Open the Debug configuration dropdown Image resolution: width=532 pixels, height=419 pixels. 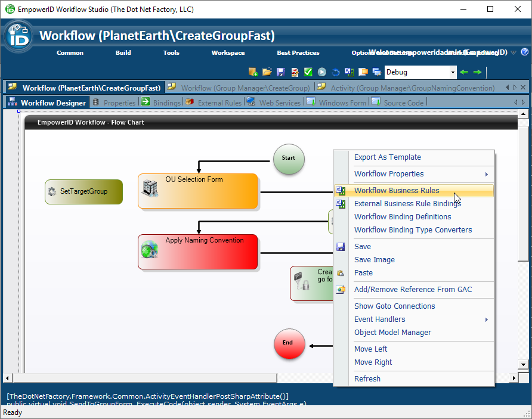pos(453,72)
